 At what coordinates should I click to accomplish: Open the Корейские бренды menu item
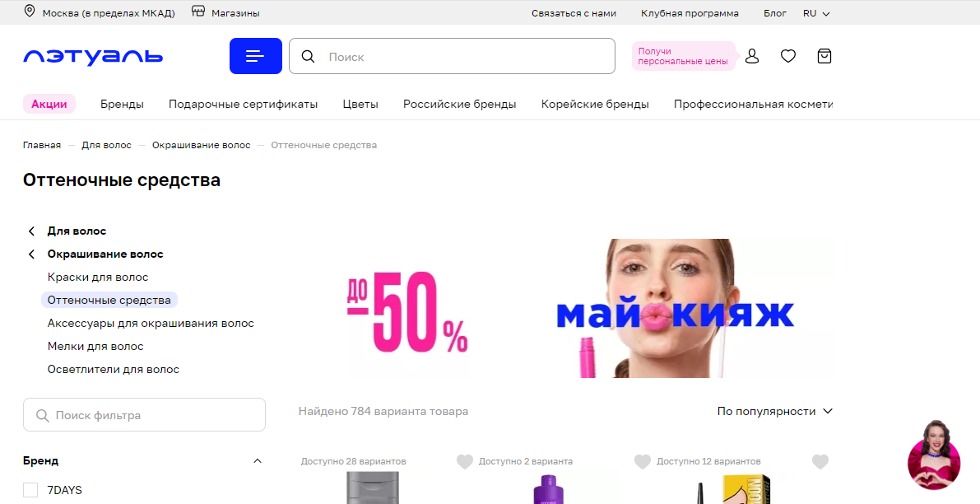[595, 104]
